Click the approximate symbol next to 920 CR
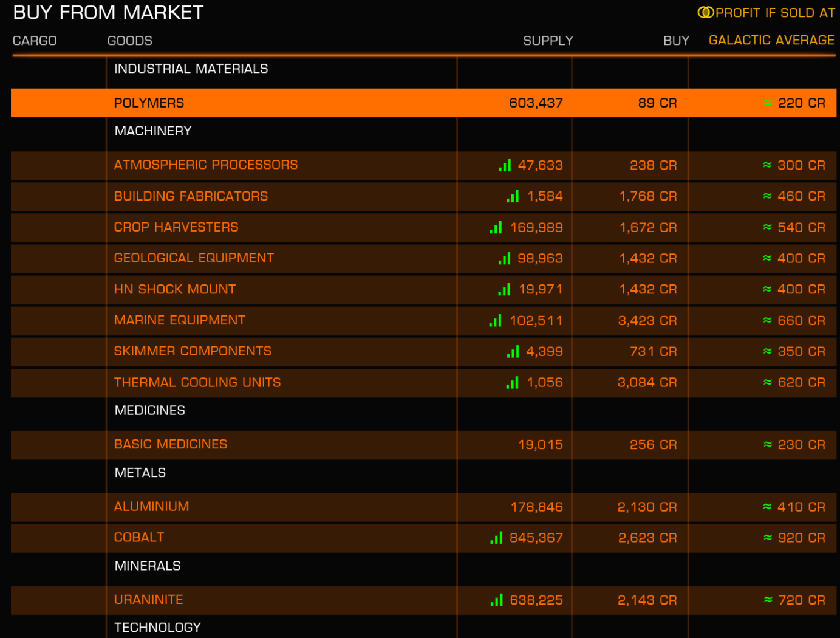 [768, 537]
